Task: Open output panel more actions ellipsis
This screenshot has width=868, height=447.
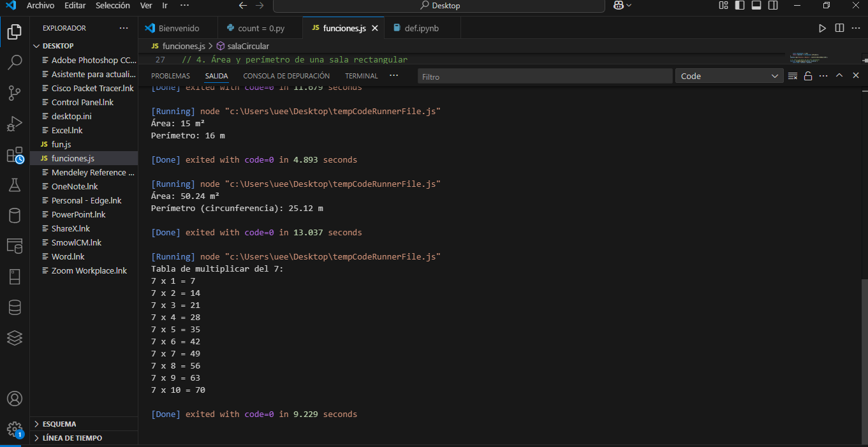Action: [x=823, y=76]
